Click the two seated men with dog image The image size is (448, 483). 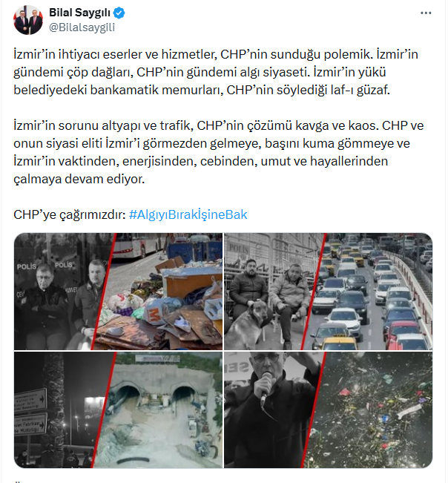coord(271,292)
